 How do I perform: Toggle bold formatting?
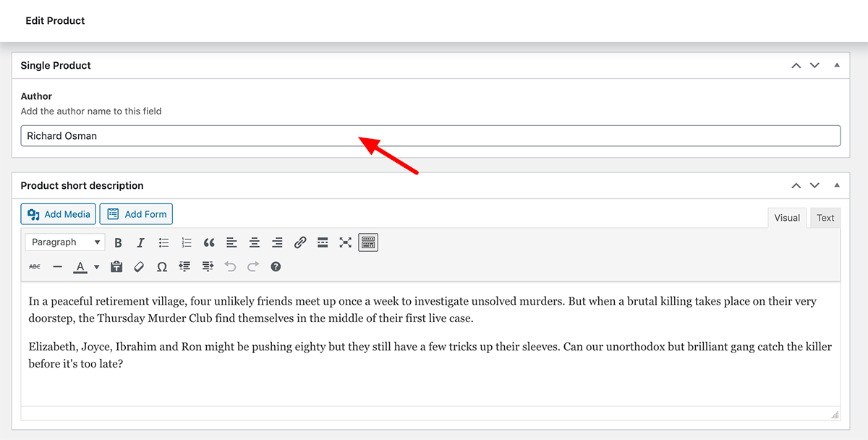(119, 242)
